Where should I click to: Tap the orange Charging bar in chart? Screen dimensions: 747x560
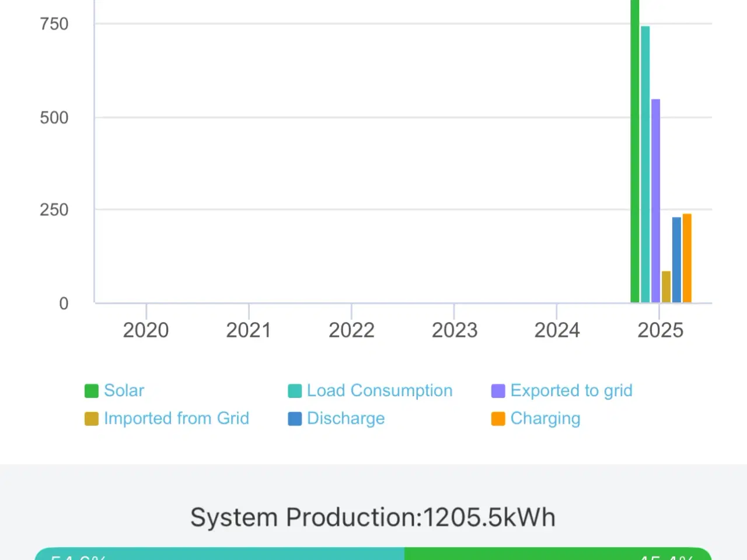point(687,258)
